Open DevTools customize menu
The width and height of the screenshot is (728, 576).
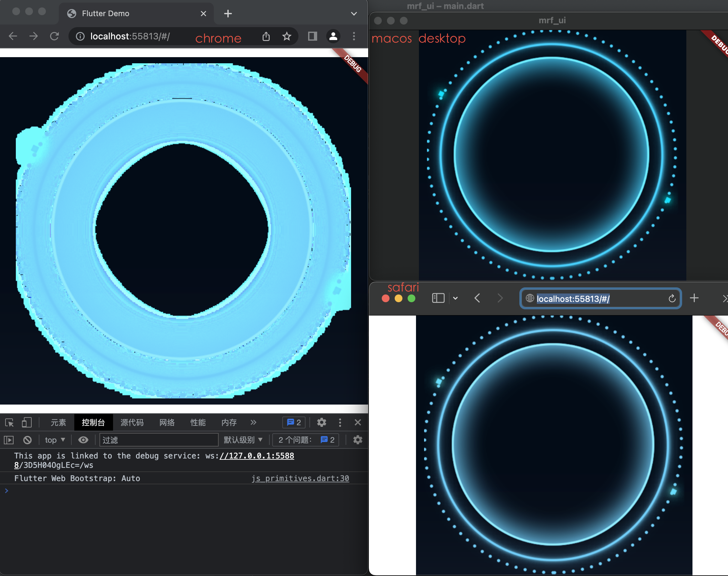[340, 422]
